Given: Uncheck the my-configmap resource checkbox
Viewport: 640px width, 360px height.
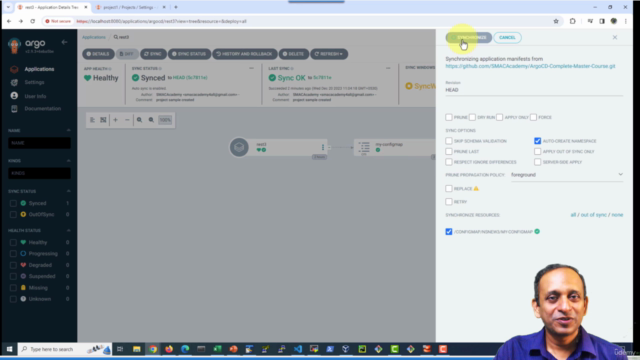Looking at the screenshot, I should [x=449, y=231].
